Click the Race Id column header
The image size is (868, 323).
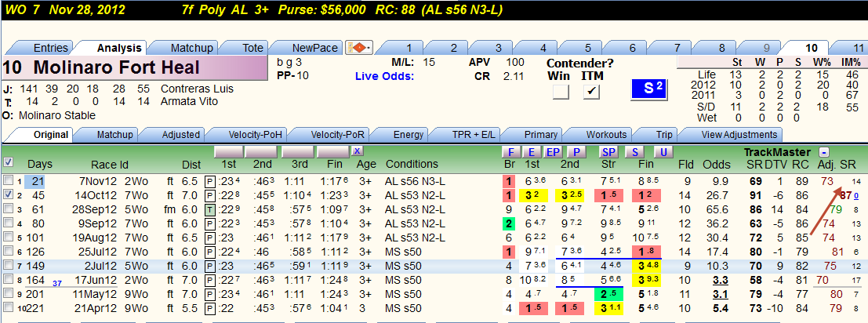click(110, 165)
